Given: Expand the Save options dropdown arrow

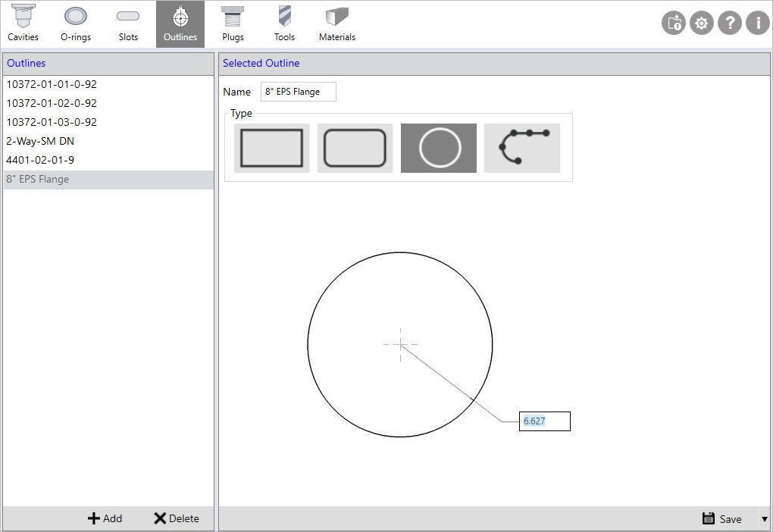Looking at the screenshot, I should 764,519.
